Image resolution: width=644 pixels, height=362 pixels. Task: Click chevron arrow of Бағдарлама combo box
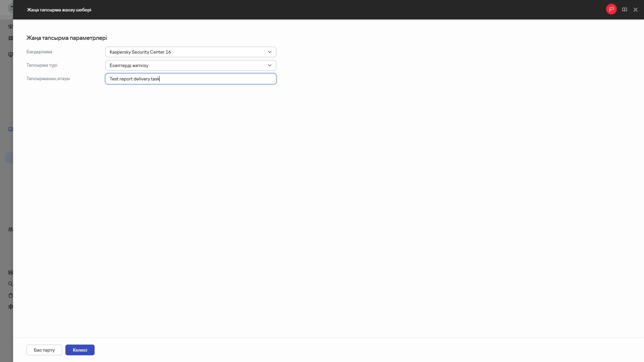pyautogui.click(x=269, y=52)
